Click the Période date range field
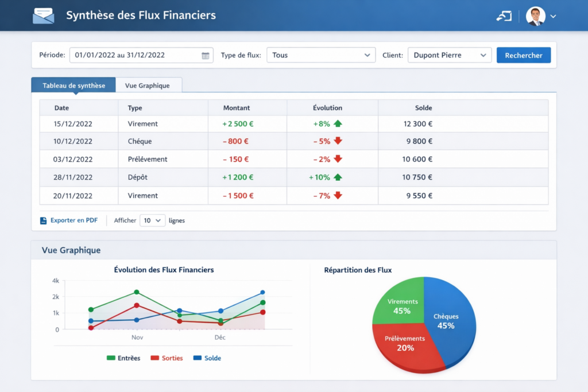This screenshot has height=392, width=588. pyautogui.click(x=135, y=55)
